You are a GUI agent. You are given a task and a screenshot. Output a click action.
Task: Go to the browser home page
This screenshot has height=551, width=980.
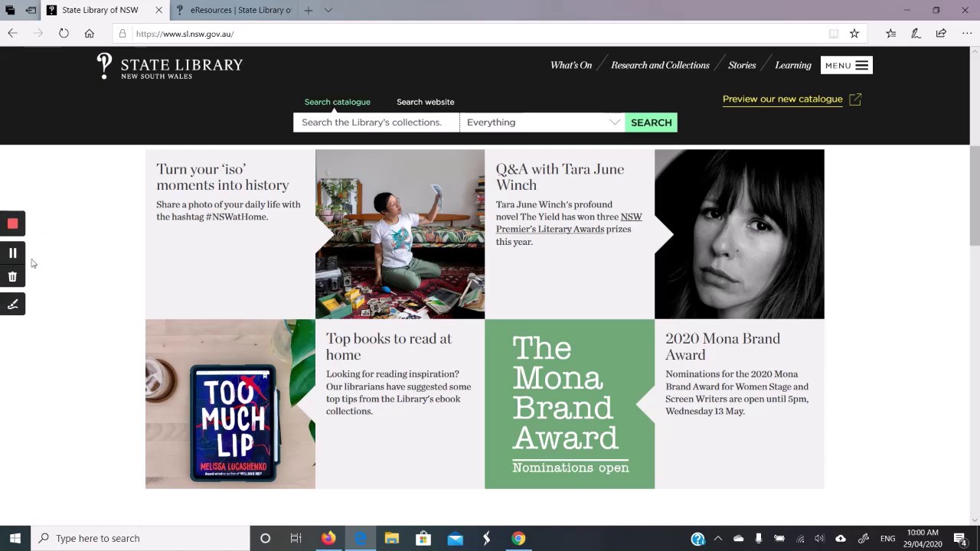90,34
